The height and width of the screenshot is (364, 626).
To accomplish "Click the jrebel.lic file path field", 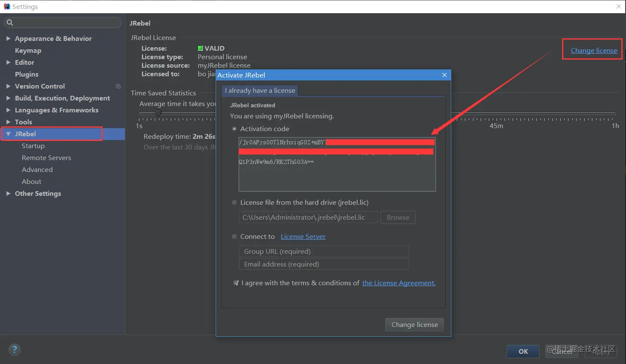I will click(x=308, y=217).
